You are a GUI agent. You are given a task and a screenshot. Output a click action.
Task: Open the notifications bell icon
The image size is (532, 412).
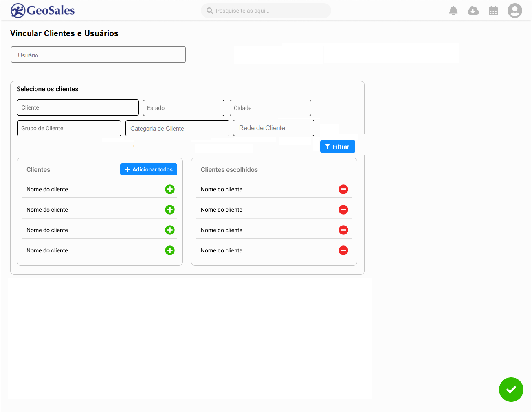[453, 11]
